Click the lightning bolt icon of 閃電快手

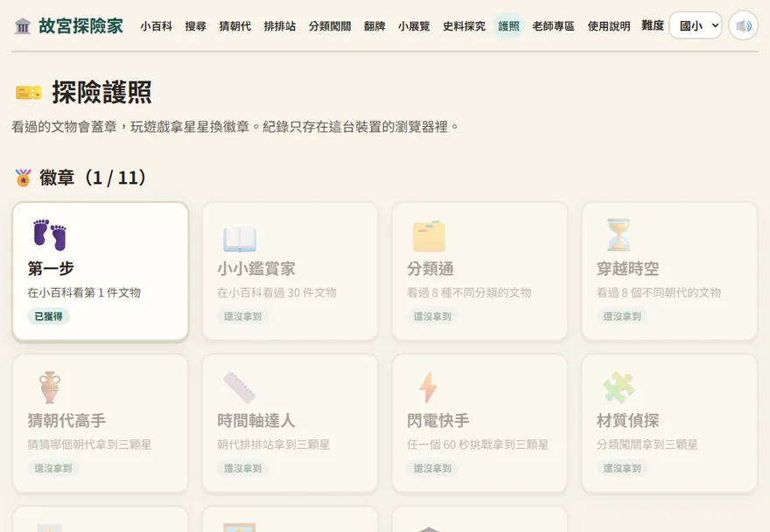tap(428, 388)
